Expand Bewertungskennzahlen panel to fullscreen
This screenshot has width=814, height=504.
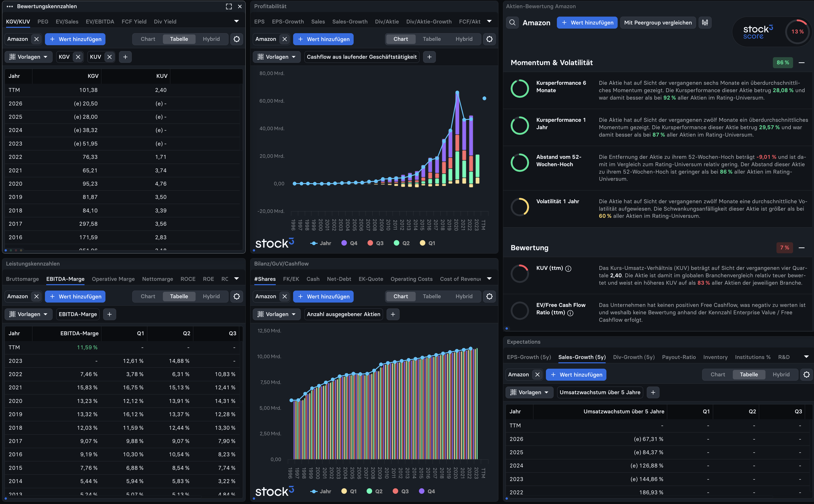229,6
